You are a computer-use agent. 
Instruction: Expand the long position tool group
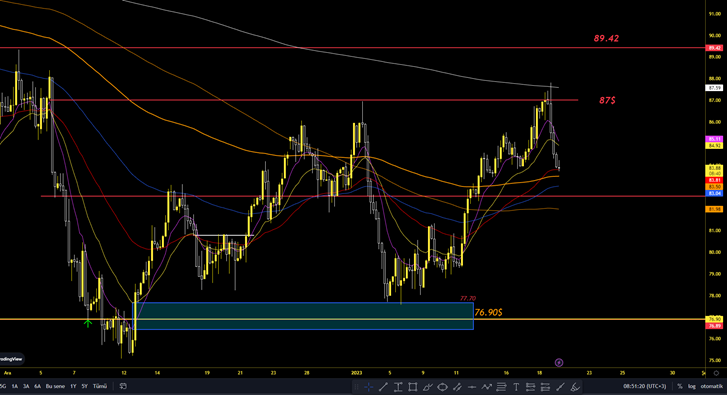[x=531, y=387]
